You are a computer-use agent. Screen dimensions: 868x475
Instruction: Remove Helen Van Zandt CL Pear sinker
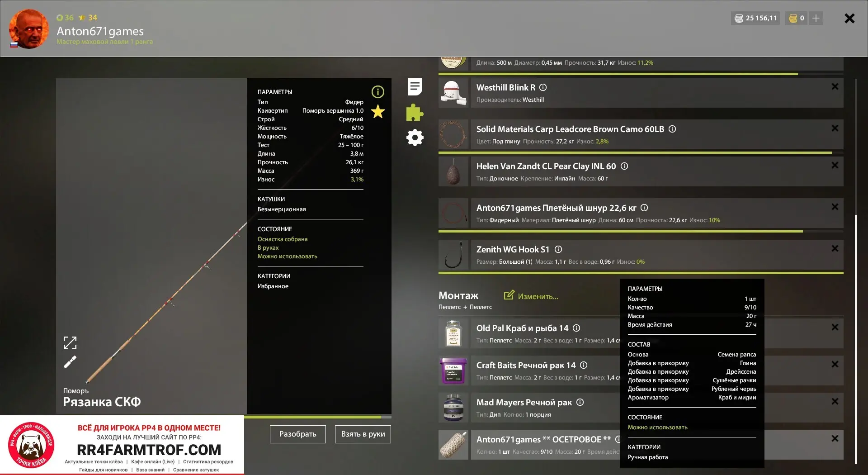[835, 165]
